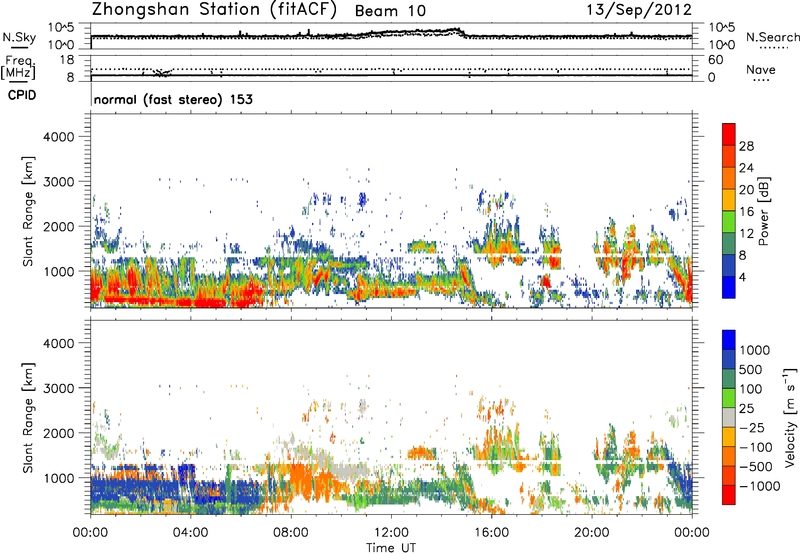Click the 60 tick on Nave axis
This screenshot has width=800, height=554.
click(715, 60)
